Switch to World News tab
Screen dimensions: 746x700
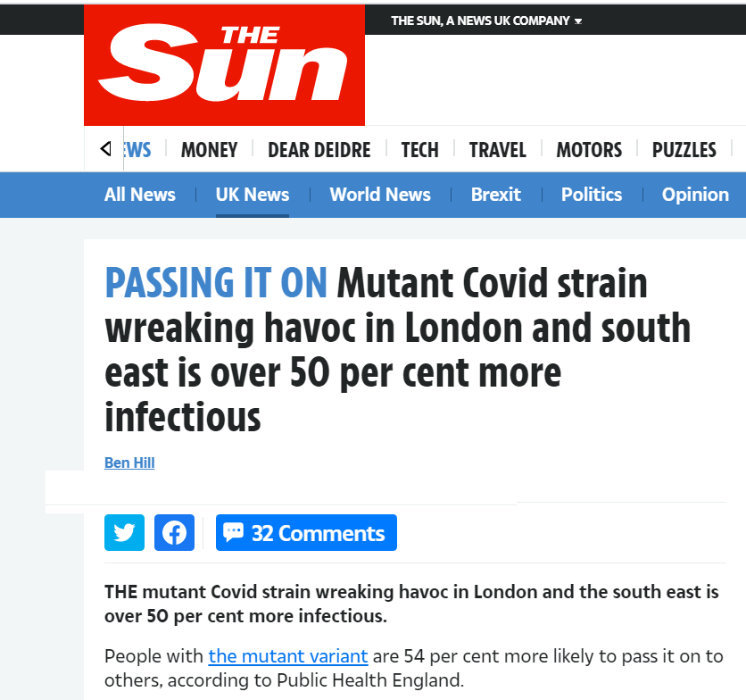(x=380, y=195)
